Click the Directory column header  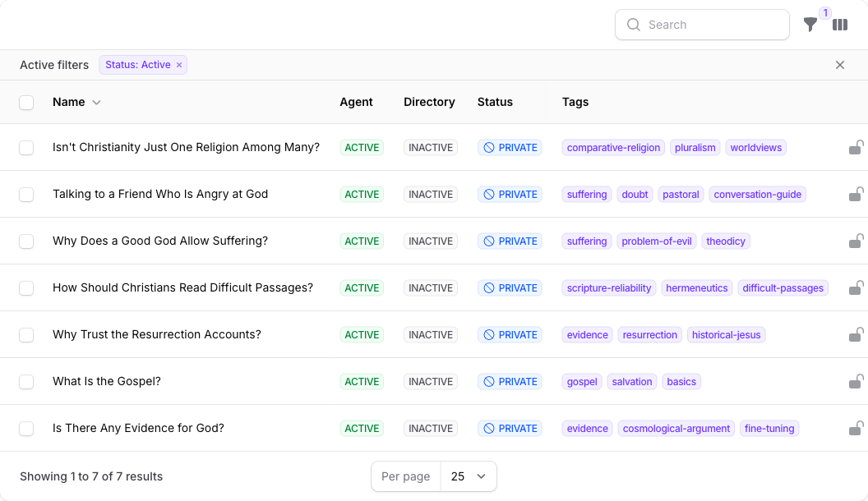pos(429,102)
